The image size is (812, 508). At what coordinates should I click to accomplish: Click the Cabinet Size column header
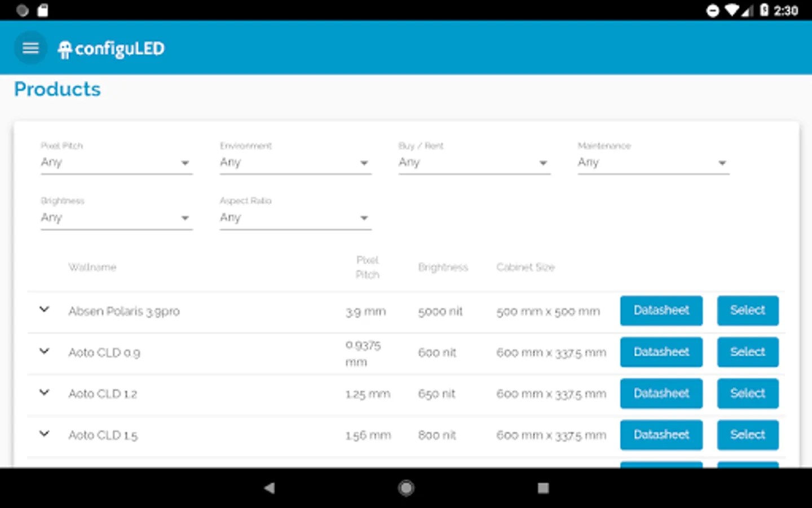[526, 267]
